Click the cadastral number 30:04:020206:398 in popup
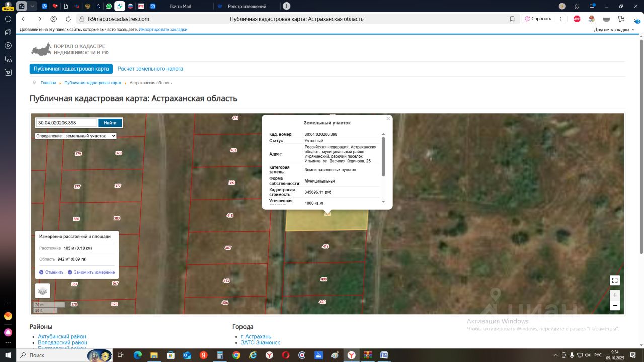This screenshot has width=644, height=362. 321,134
